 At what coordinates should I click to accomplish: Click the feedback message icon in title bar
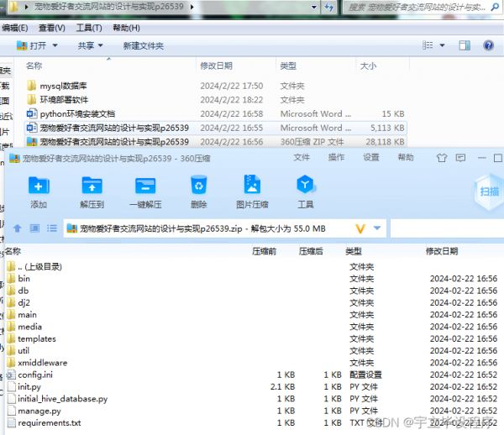point(460,158)
